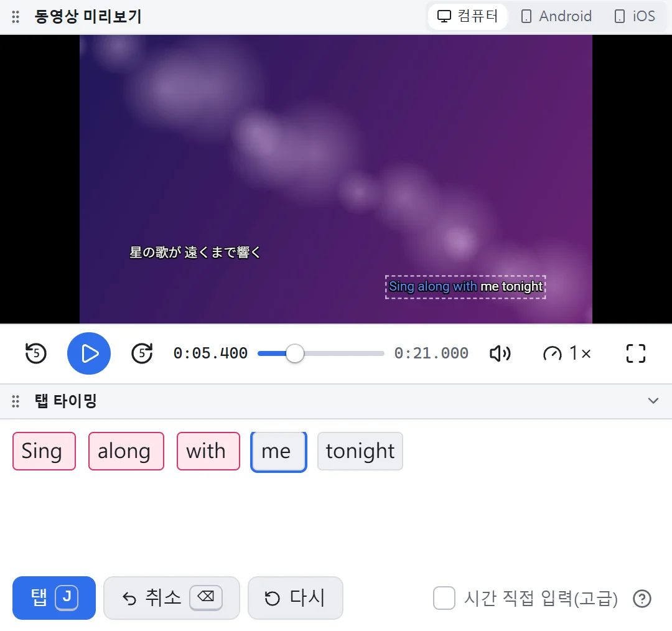Click the blue 탭 J button

tap(54, 597)
